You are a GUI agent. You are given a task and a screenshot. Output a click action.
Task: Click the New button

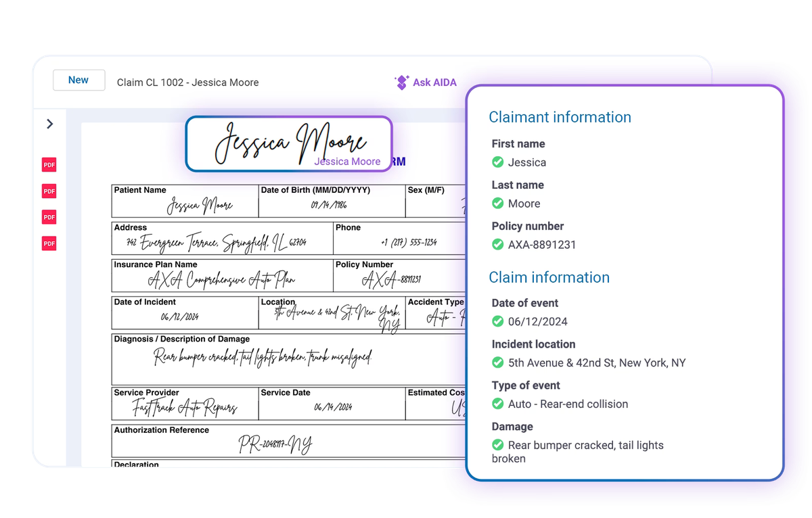tap(79, 80)
